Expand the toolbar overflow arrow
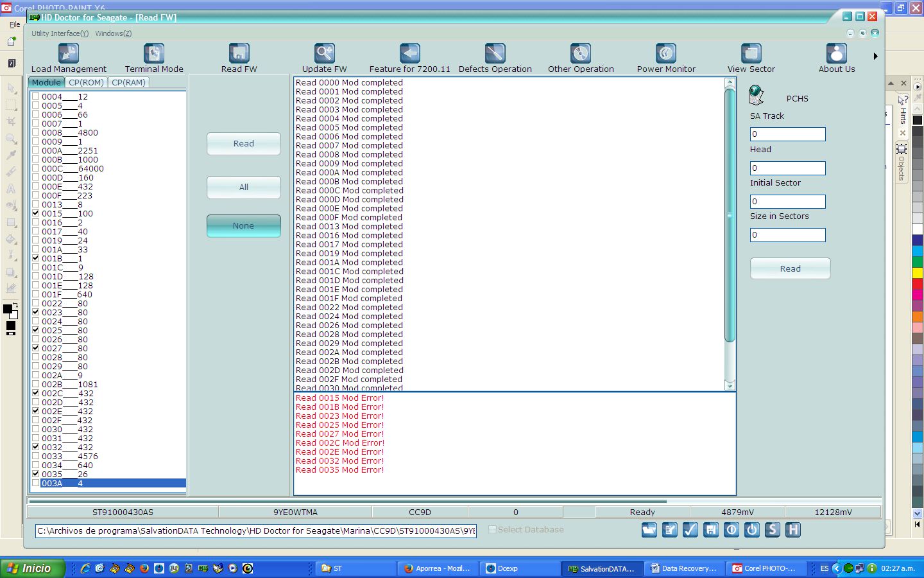Image resolution: width=924 pixels, height=578 pixels. point(875,57)
